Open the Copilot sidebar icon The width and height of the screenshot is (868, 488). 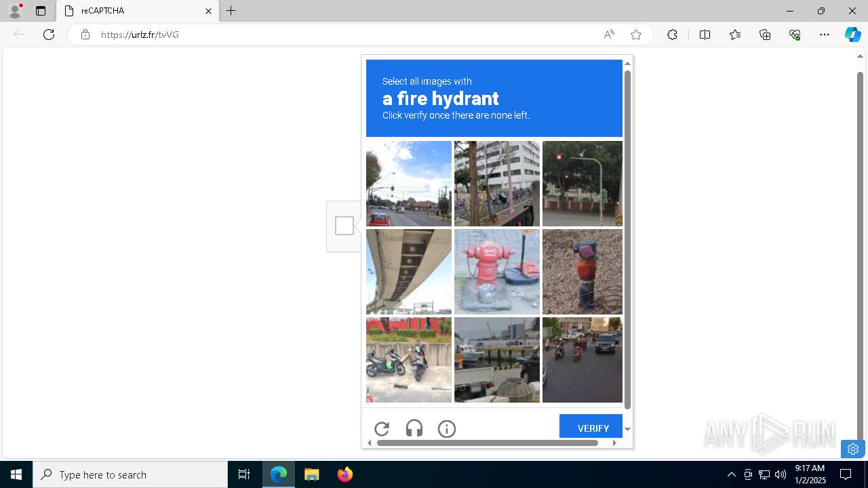(x=852, y=35)
